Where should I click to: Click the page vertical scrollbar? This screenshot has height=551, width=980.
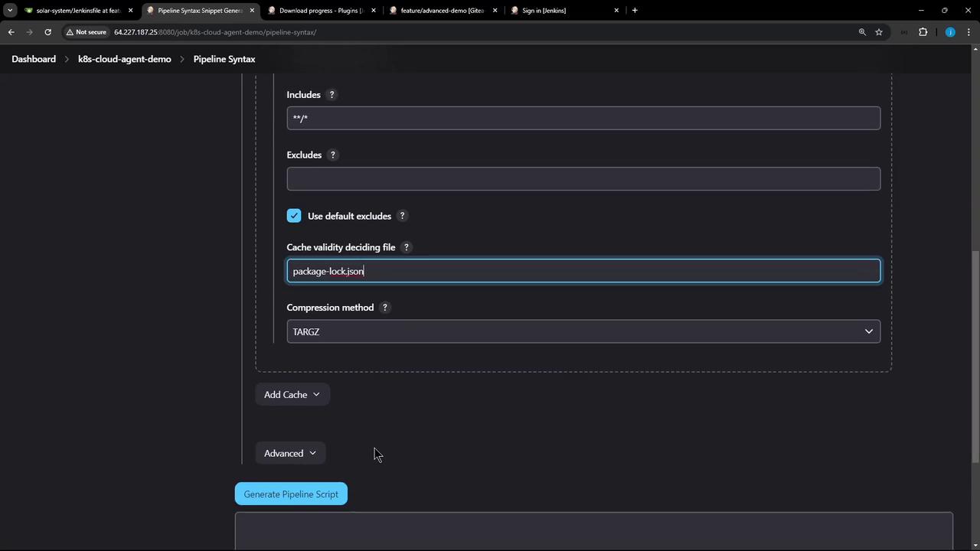pos(975,357)
